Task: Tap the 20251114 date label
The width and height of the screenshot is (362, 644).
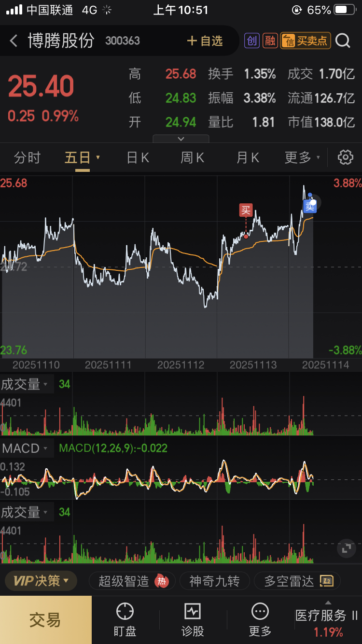Action: (x=325, y=365)
